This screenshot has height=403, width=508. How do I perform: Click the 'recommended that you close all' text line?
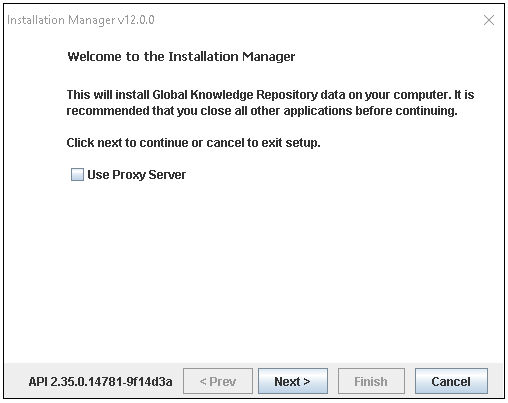coord(262,111)
